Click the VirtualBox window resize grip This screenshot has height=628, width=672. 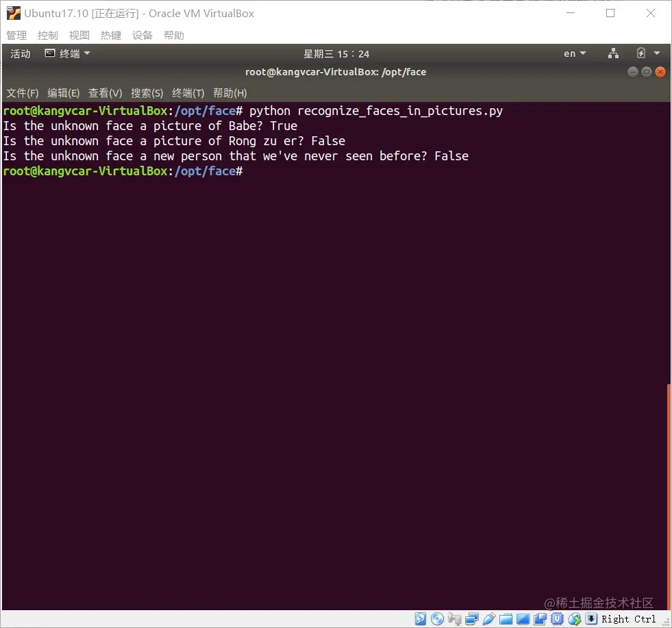click(667, 623)
